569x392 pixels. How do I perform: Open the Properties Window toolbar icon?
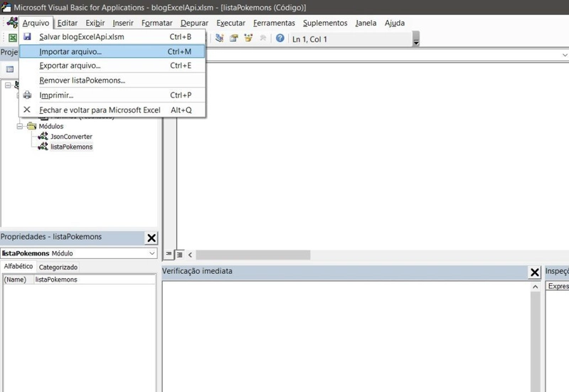[234, 38]
